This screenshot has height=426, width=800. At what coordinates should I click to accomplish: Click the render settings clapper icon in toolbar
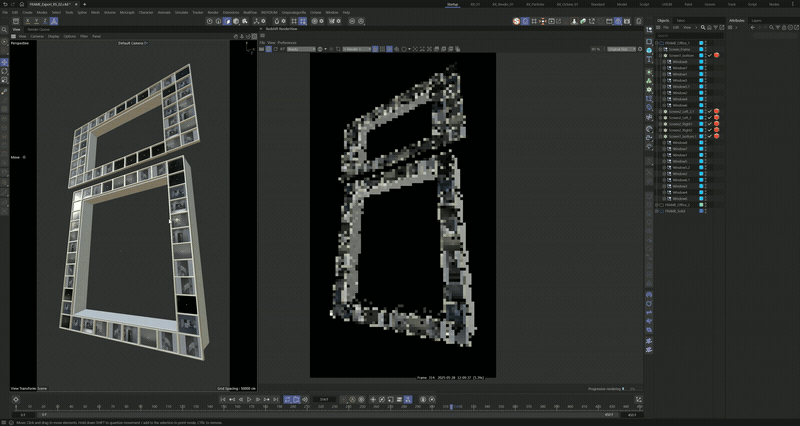(x=627, y=21)
